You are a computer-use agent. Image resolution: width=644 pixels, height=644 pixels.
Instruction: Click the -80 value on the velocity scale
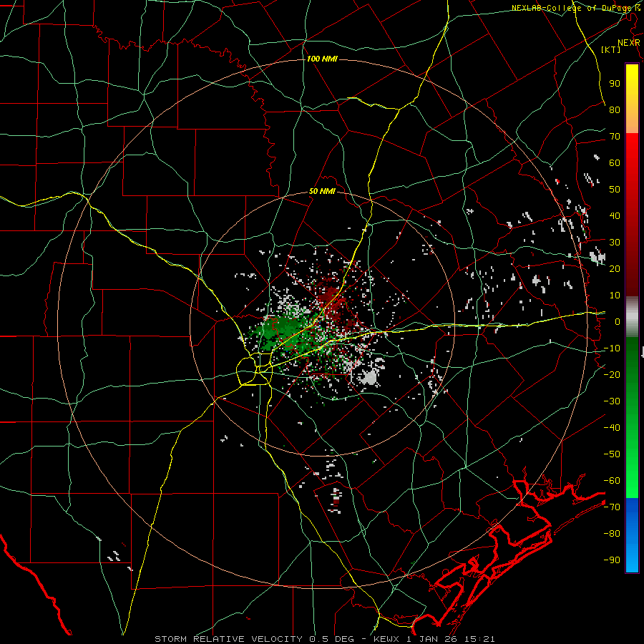coord(612,534)
